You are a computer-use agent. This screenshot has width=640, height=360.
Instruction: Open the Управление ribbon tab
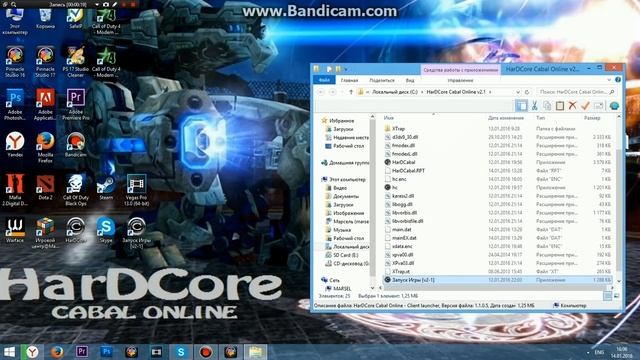(460, 80)
